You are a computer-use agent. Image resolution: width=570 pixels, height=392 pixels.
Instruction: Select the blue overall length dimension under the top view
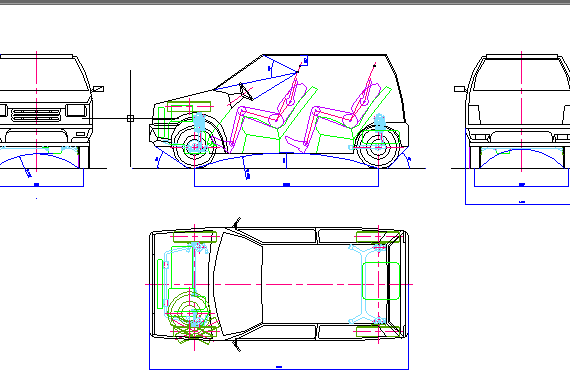click(279, 369)
